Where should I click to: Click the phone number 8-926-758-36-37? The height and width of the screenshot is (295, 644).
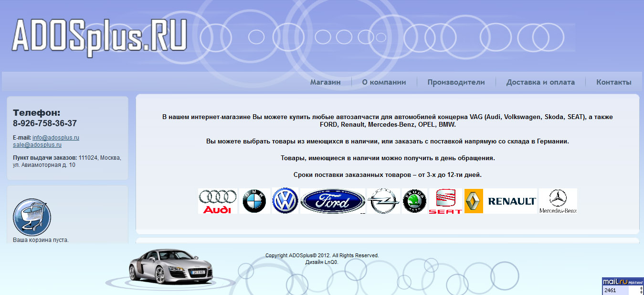pyautogui.click(x=45, y=123)
